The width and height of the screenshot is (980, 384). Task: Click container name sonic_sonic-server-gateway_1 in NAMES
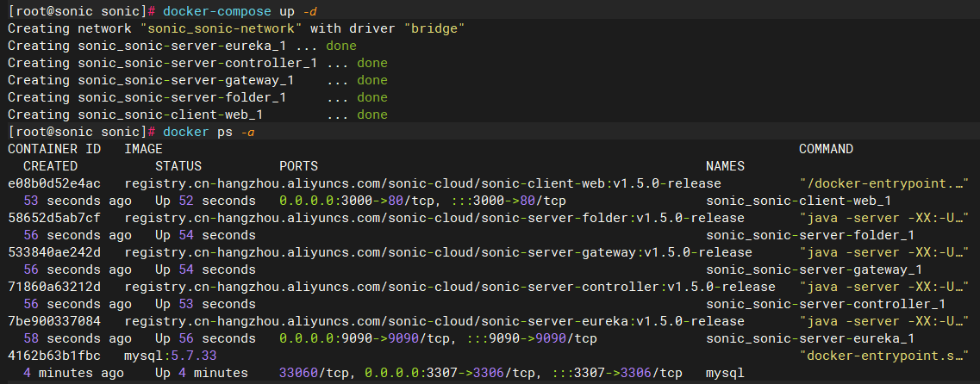[814, 269]
